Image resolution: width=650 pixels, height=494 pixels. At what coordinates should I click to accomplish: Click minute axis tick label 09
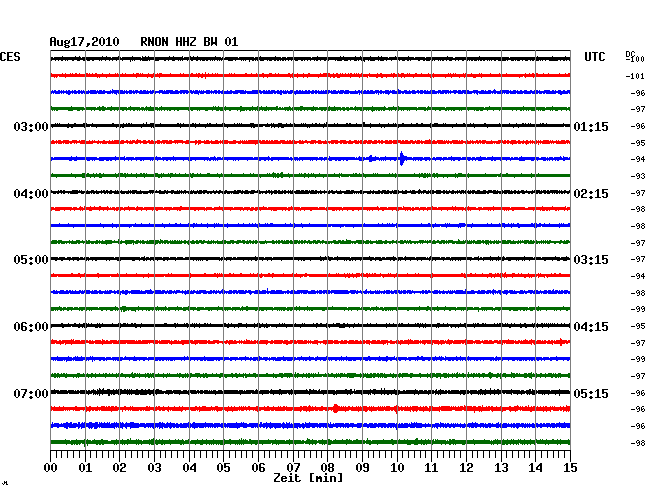click(x=362, y=468)
